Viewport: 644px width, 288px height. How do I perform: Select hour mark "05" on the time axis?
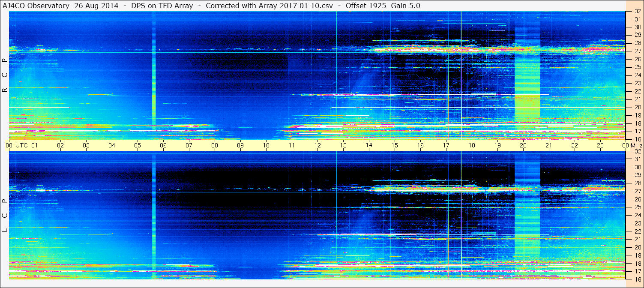click(138, 145)
